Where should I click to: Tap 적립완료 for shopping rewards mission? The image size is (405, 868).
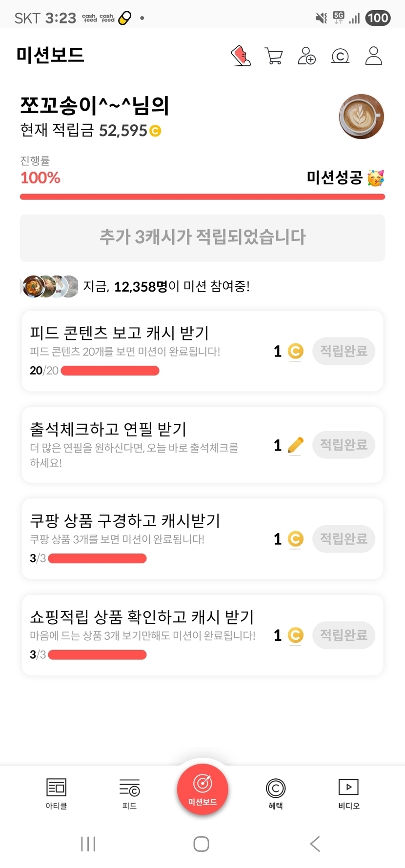pos(344,635)
